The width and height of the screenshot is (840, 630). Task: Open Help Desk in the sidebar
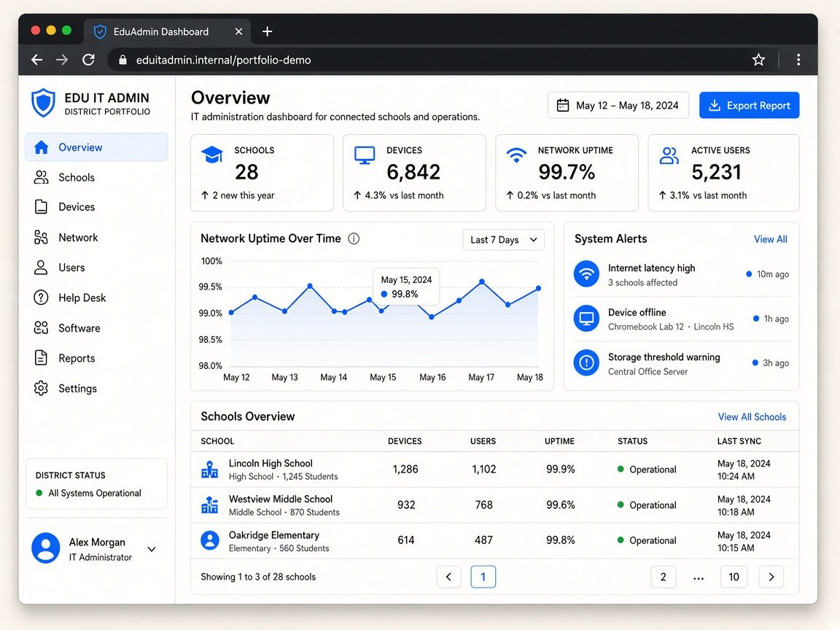pyautogui.click(x=96, y=297)
